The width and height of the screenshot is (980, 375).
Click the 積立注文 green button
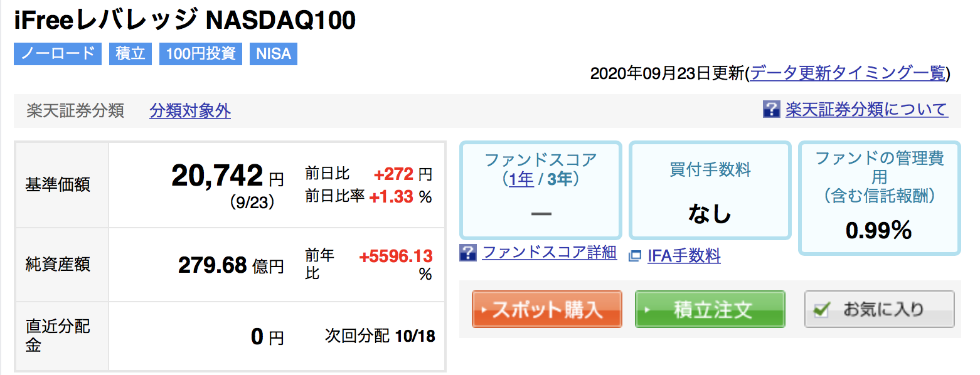710,309
